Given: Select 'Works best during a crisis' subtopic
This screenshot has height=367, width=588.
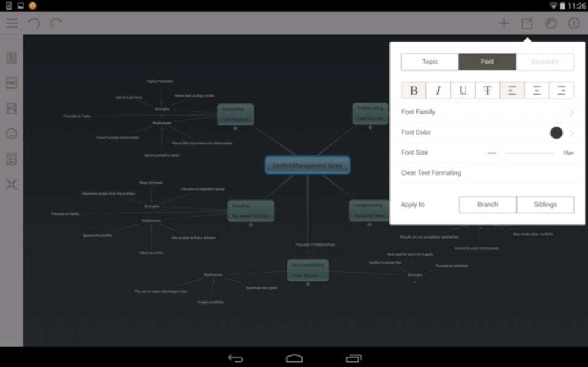Looking at the screenshot, I should pyautogui.click(x=194, y=95).
